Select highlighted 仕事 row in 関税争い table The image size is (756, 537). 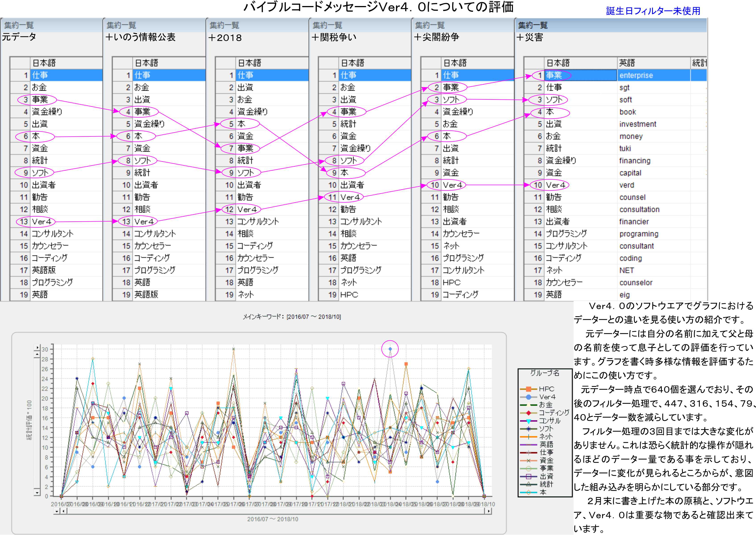[x=349, y=75]
